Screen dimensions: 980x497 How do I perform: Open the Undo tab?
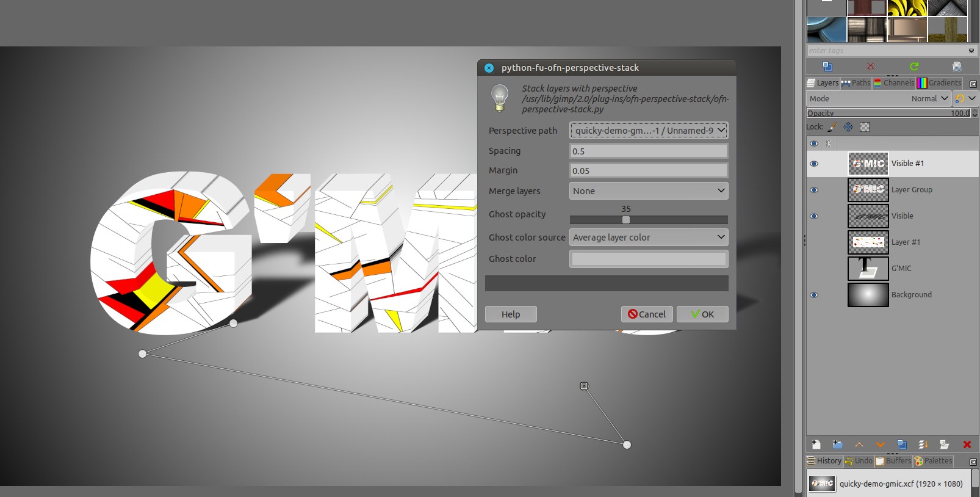tap(859, 461)
